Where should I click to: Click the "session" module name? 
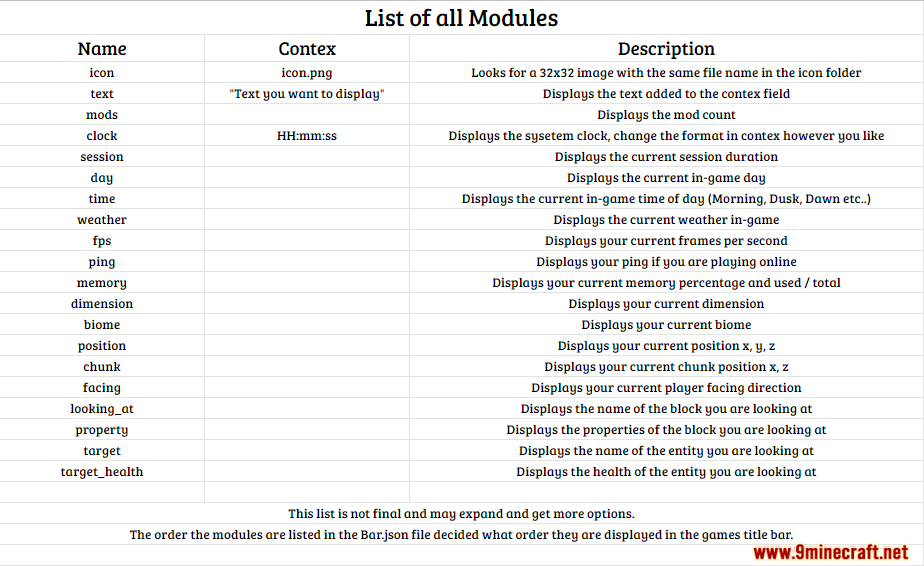[102, 157]
